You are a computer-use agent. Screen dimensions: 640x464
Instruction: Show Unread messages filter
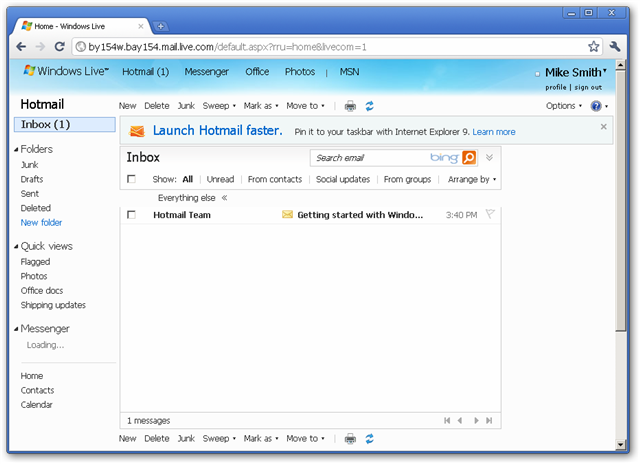[220, 179]
